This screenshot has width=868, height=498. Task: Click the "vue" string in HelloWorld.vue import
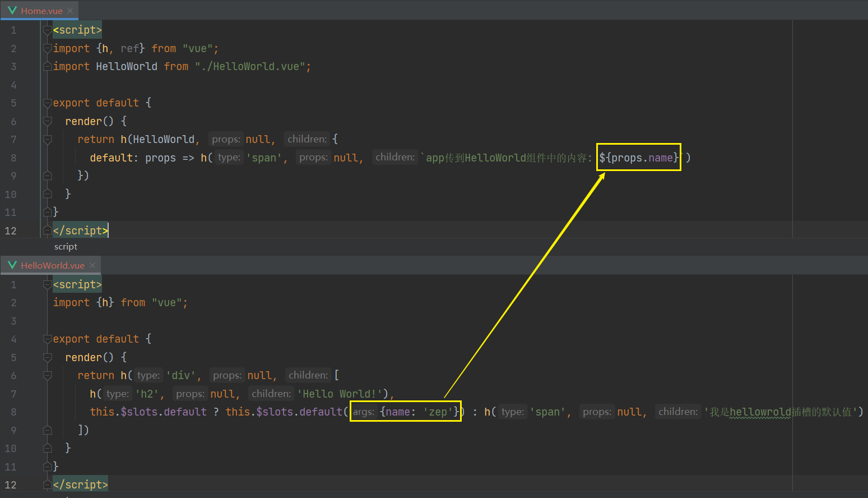tap(166, 303)
